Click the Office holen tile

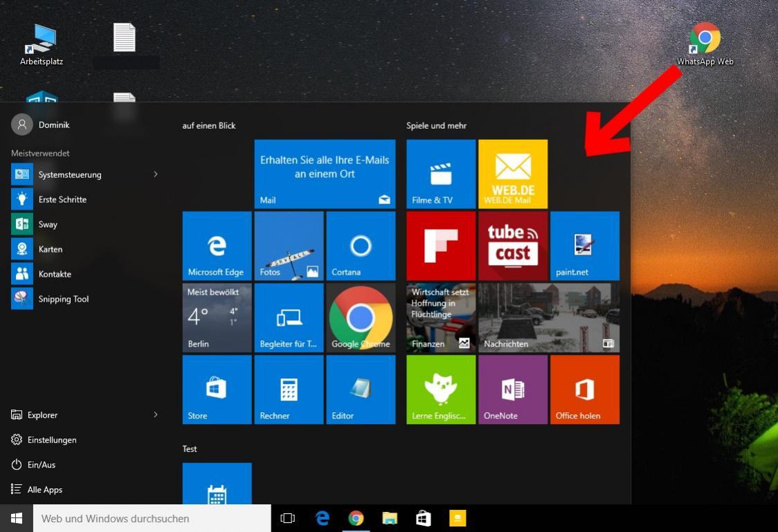584,389
